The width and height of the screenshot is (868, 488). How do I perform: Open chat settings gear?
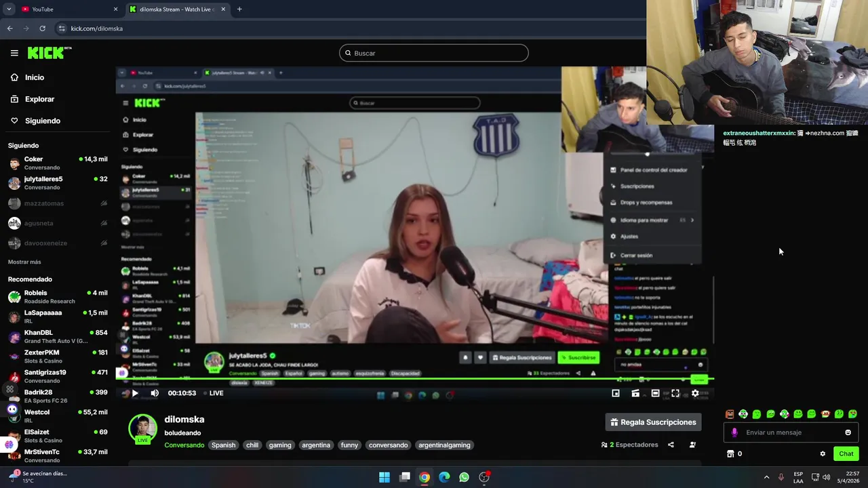click(x=823, y=453)
